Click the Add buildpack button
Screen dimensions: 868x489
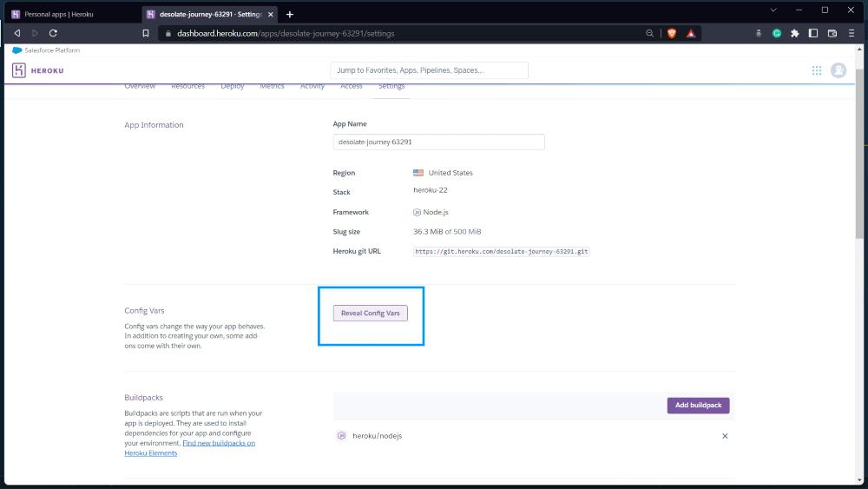click(x=698, y=406)
